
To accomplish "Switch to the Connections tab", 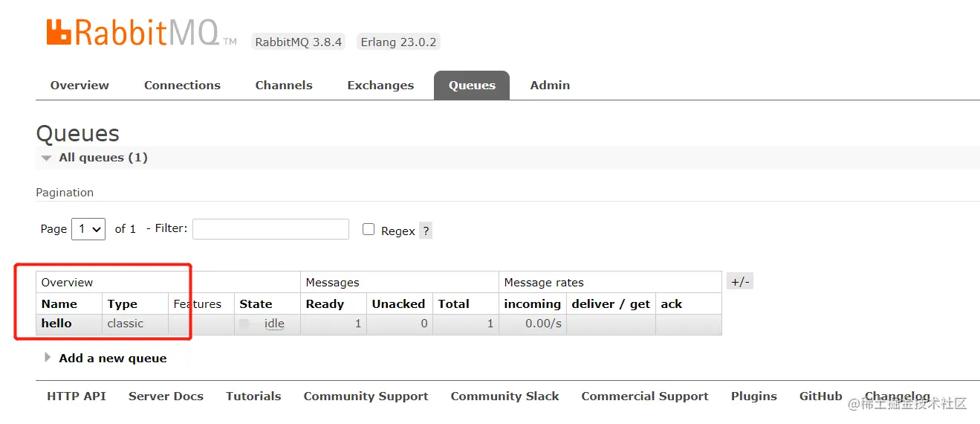I will (x=182, y=85).
